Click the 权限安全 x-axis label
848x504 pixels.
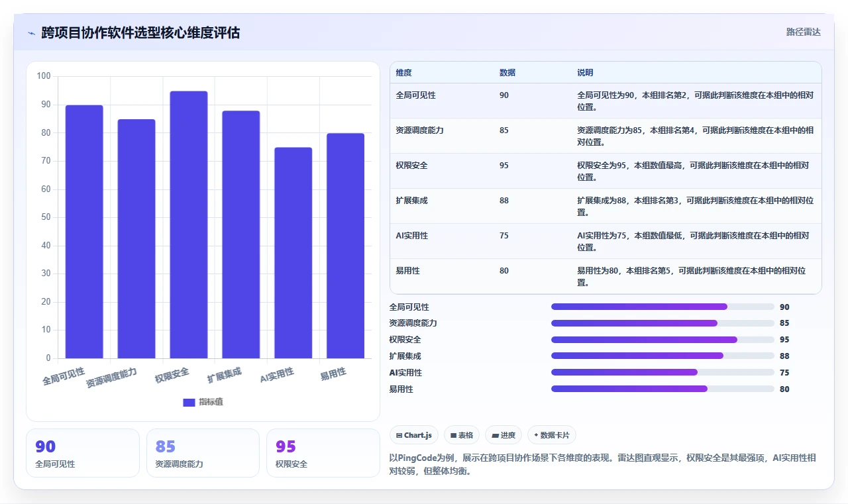click(x=172, y=375)
